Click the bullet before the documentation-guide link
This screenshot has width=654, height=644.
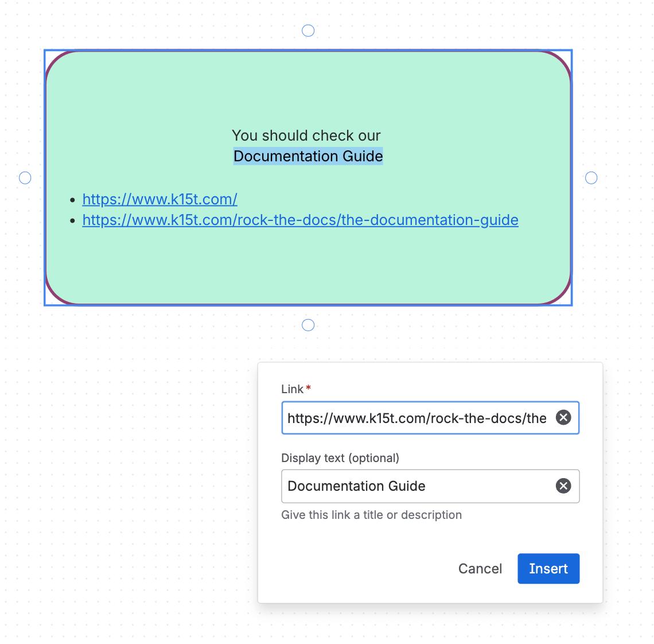point(72,220)
